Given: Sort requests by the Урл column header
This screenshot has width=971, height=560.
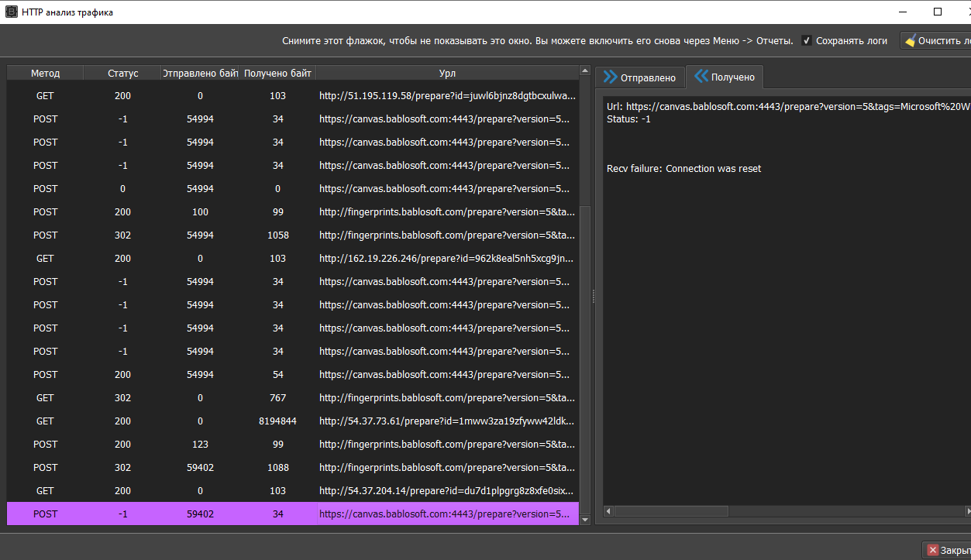Looking at the screenshot, I should [447, 72].
